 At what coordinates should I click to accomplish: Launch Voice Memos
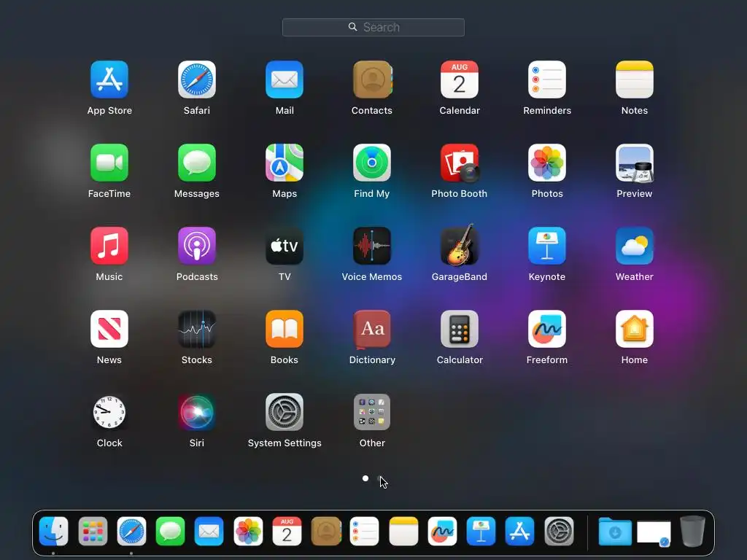[372, 246]
